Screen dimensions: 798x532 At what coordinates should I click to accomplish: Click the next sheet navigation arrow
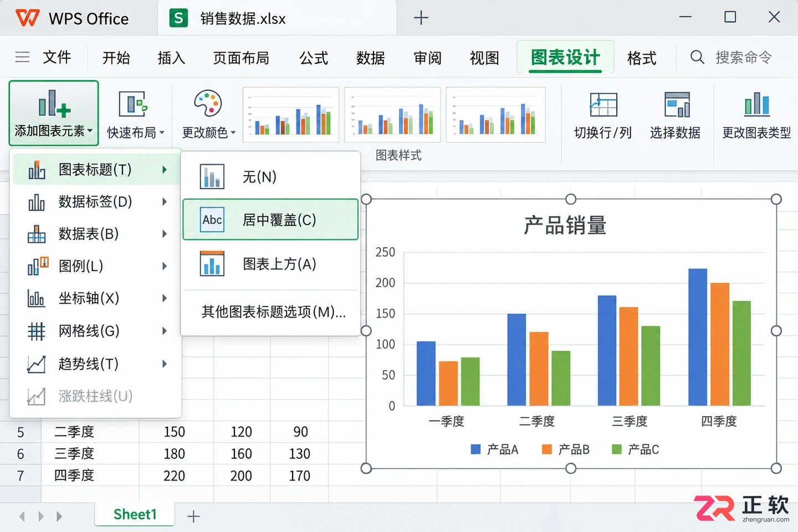(x=40, y=516)
